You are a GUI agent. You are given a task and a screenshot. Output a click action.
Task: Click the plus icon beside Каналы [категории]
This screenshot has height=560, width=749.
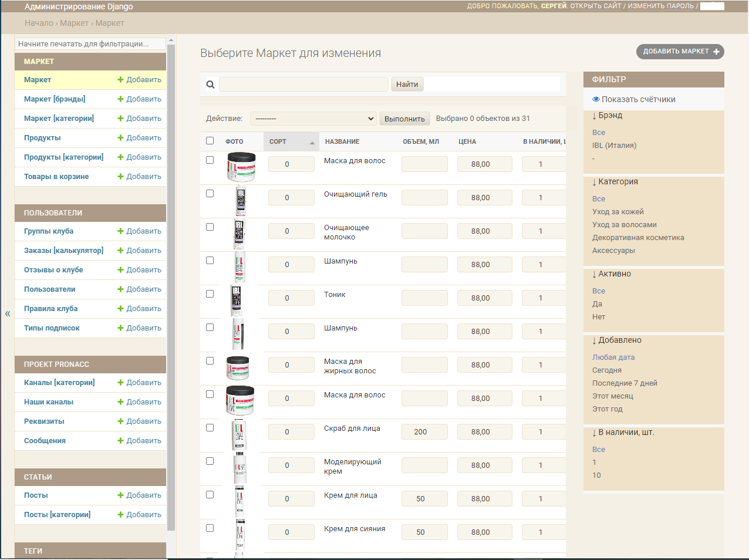point(120,383)
